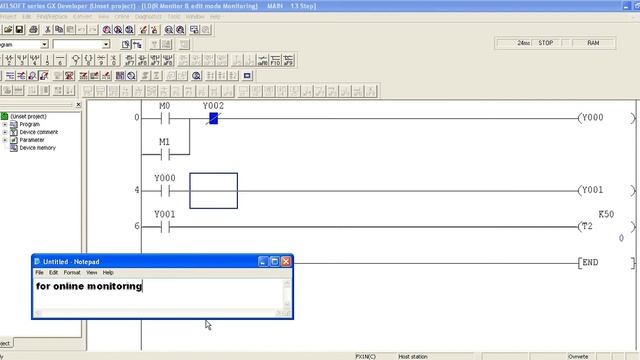Click the Copy icon in toolbar
The width and height of the screenshot is (640, 360).
[59, 29]
